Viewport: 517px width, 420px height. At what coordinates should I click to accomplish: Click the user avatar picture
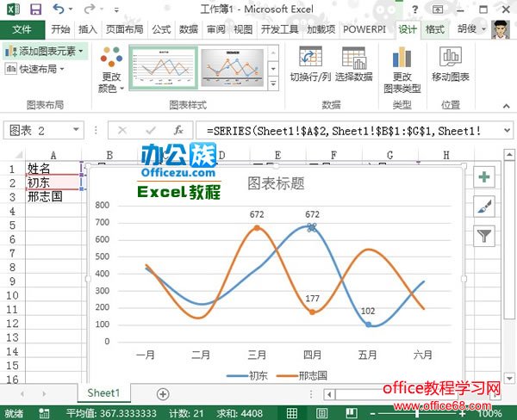pos(501,30)
